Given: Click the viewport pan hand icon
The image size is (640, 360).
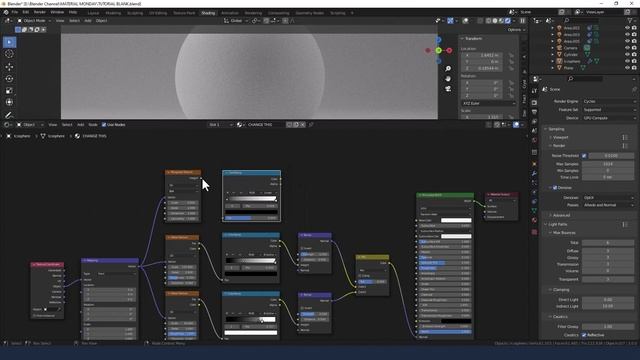Looking at the screenshot, I should tap(448, 78).
